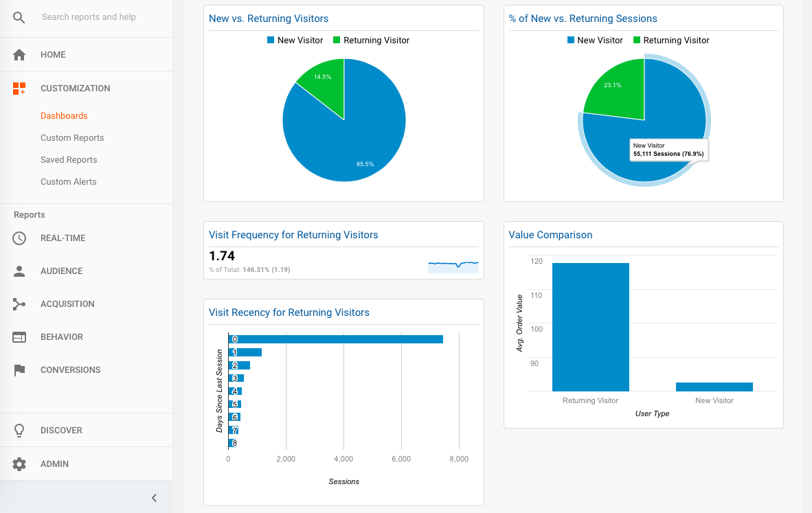Screen dimensions: 812x513
Task: Open the Dashboards menu item
Action: click(64, 116)
